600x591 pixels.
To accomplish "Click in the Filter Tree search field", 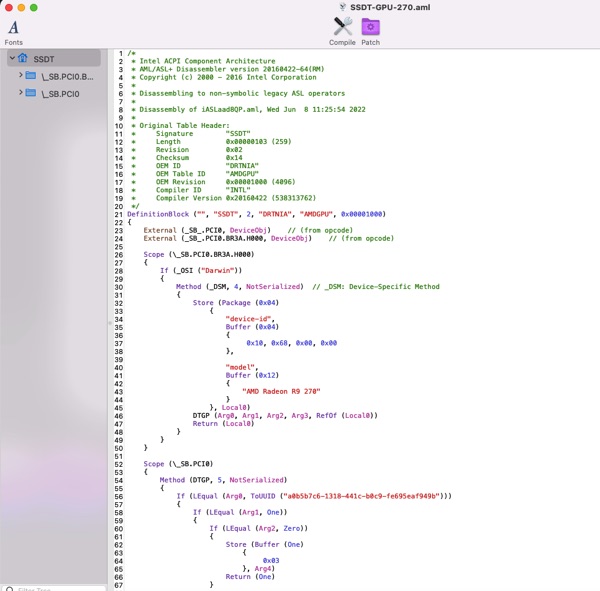I will pos(55,588).
